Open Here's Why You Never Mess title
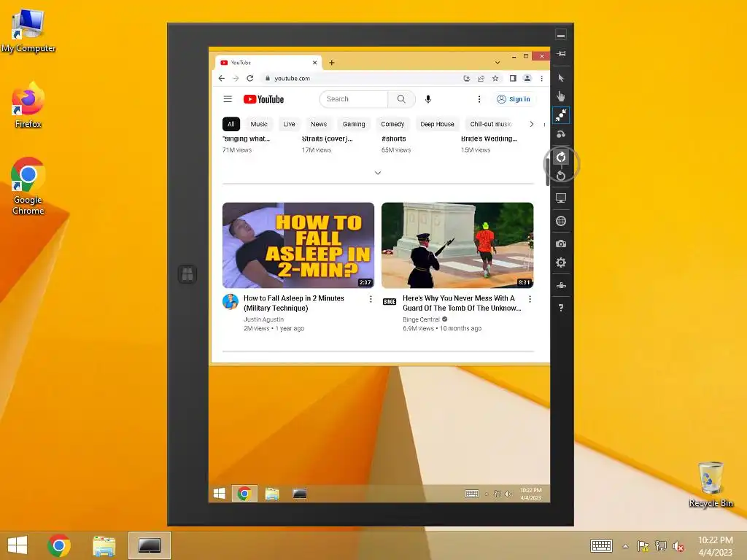The width and height of the screenshot is (747, 560). [462, 303]
